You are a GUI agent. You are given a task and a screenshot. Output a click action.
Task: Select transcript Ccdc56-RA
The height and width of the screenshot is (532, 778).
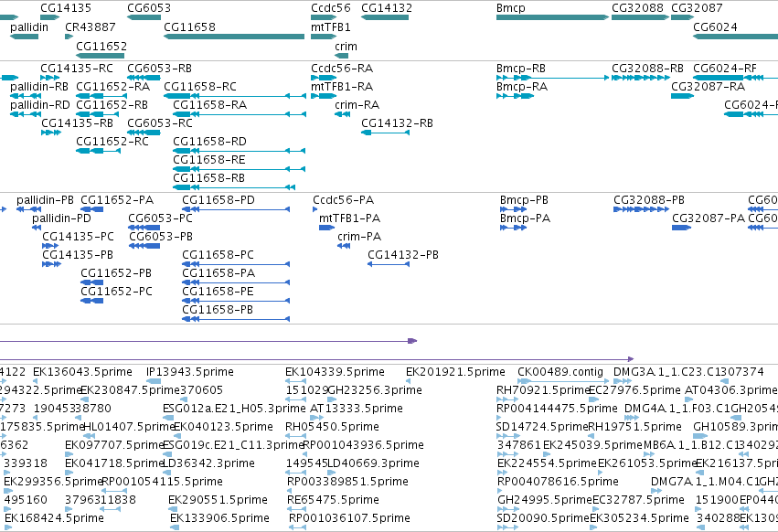point(324,78)
